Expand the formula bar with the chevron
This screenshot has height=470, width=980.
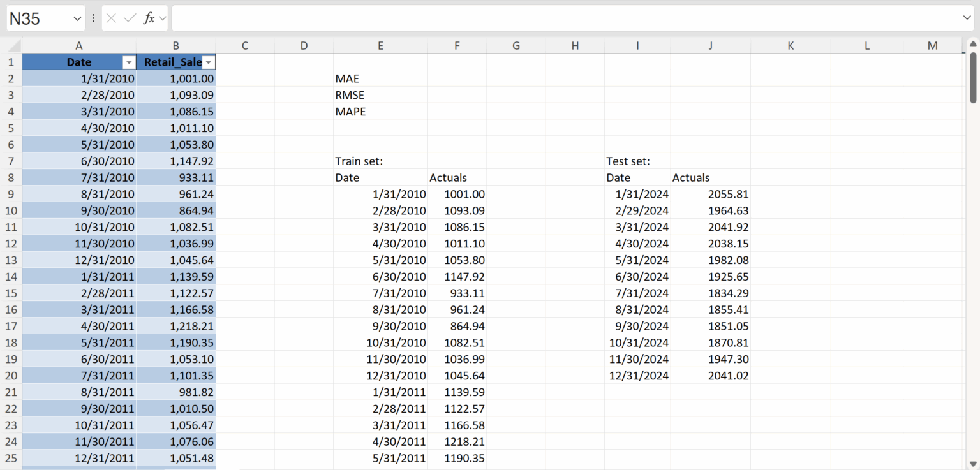pyautogui.click(x=967, y=18)
